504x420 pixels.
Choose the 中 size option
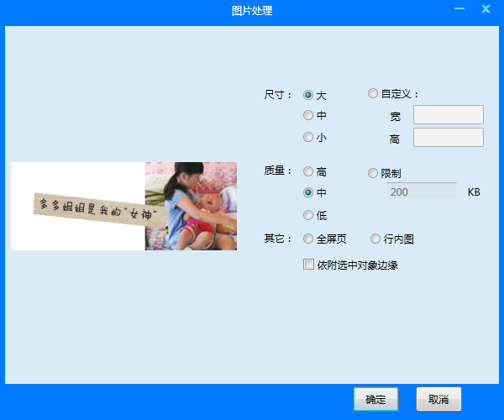pos(308,115)
